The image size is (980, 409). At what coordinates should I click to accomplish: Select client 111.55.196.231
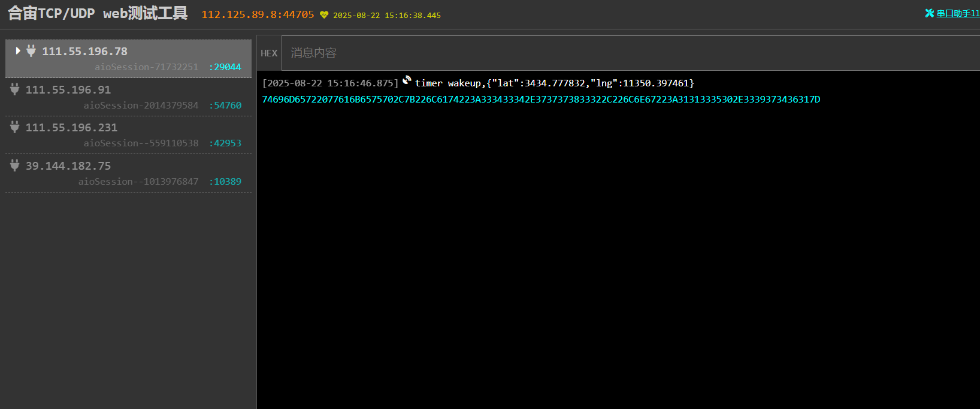pyautogui.click(x=128, y=135)
